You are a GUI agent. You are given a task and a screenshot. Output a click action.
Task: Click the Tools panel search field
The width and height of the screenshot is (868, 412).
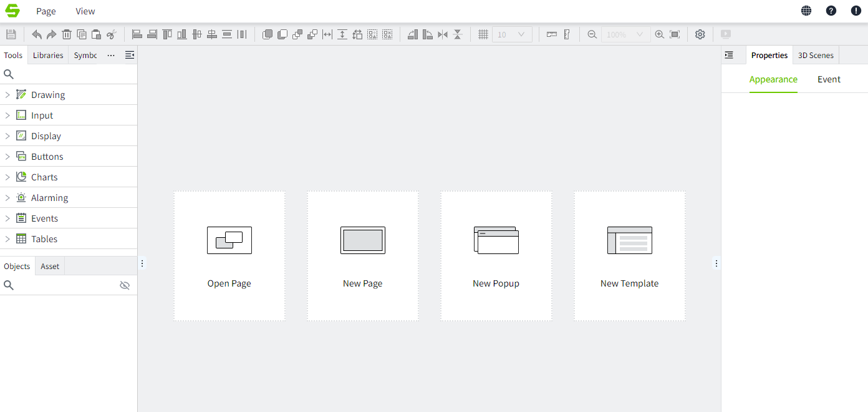click(72, 74)
